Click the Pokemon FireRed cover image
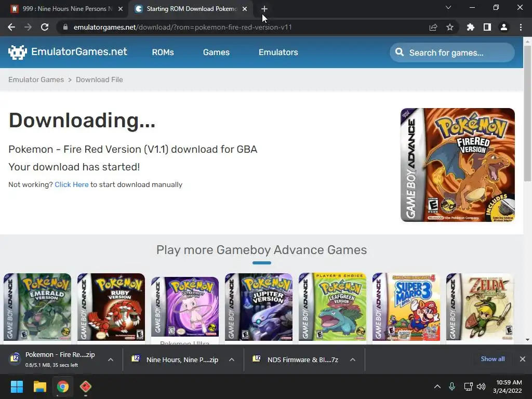532x399 pixels. 457,165
